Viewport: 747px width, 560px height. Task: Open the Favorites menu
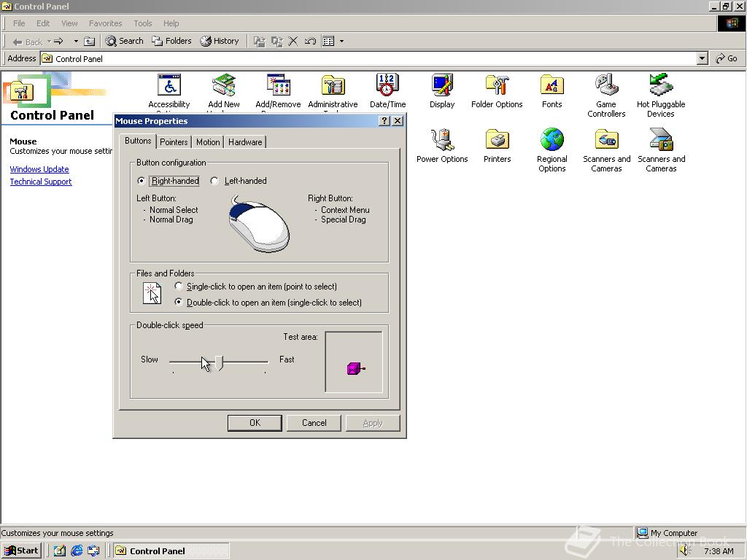pos(105,23)
